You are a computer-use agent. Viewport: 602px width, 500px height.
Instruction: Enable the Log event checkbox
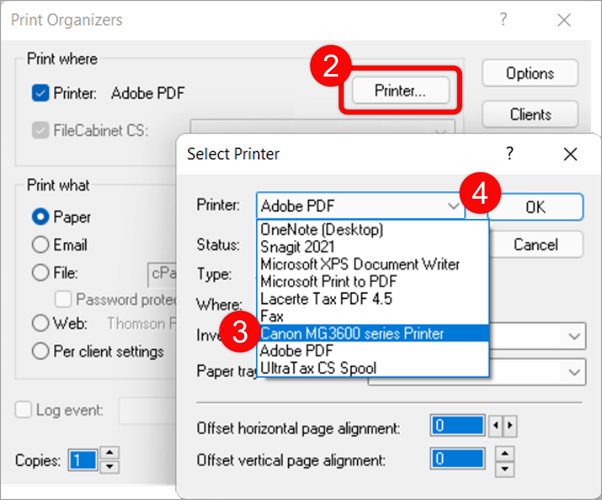tap(22, 410)
